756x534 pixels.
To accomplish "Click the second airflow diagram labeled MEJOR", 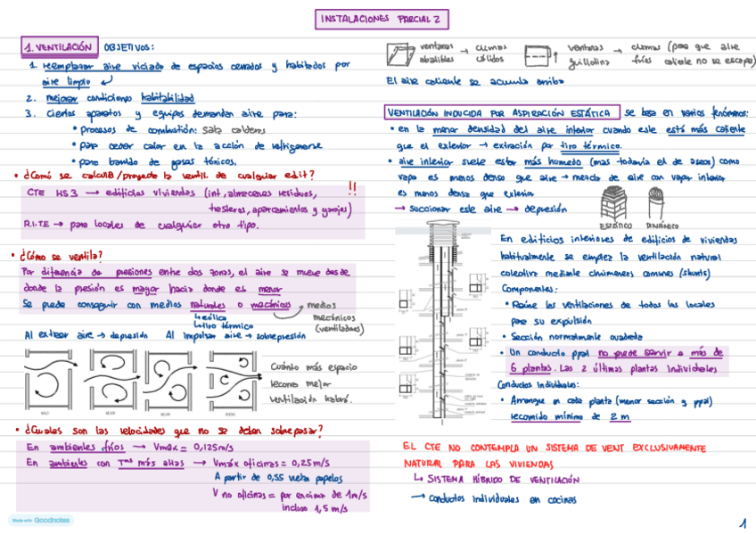I will click(111, 380).
